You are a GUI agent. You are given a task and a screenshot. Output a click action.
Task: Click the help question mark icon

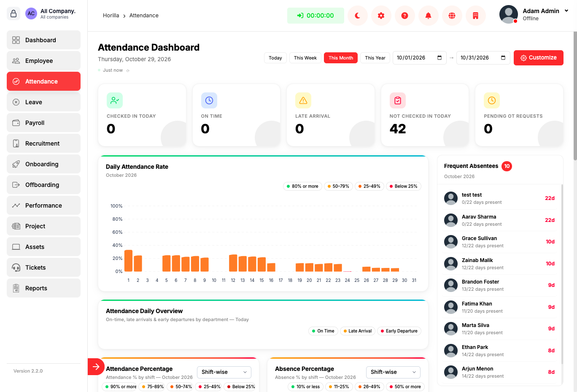[405, 16]
